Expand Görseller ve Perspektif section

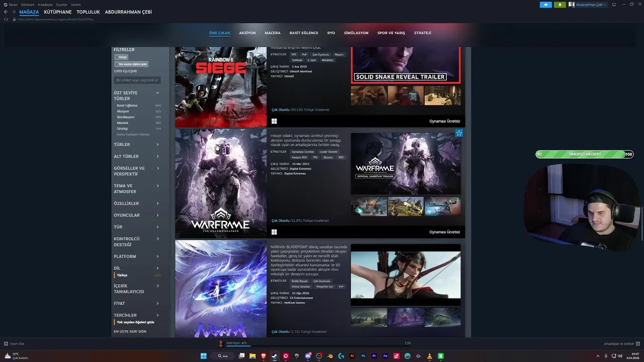pos(137,171)
